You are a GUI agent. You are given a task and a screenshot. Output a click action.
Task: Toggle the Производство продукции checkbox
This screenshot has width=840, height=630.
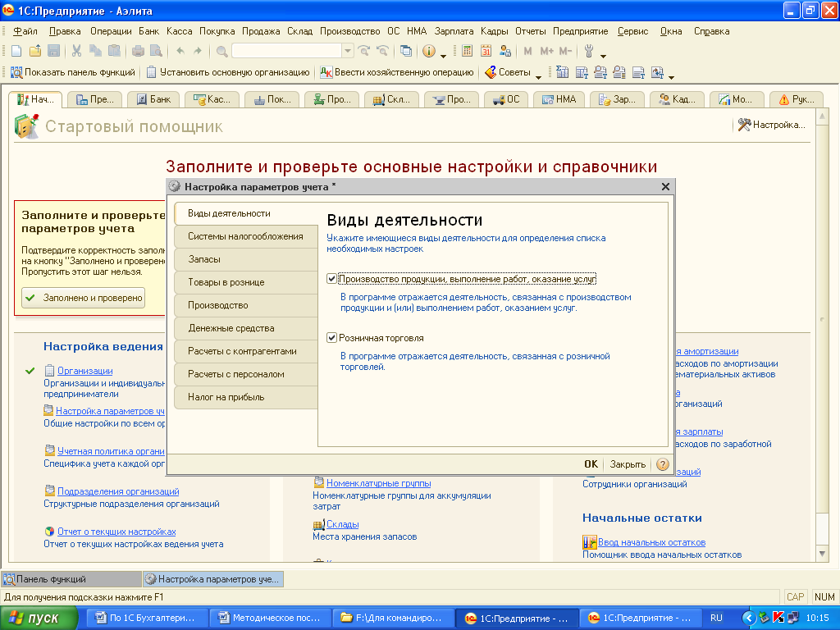click(331, 279)
